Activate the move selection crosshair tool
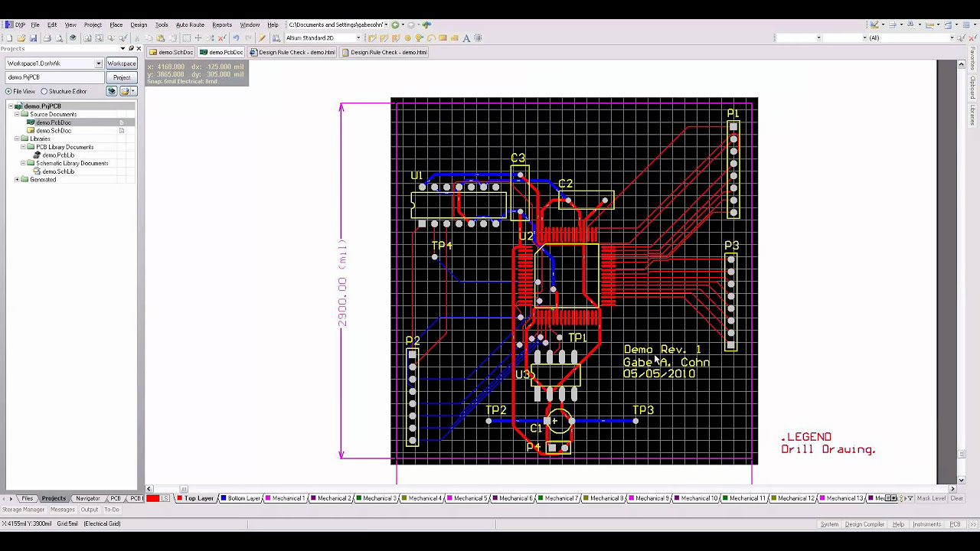 click(198, 37)
